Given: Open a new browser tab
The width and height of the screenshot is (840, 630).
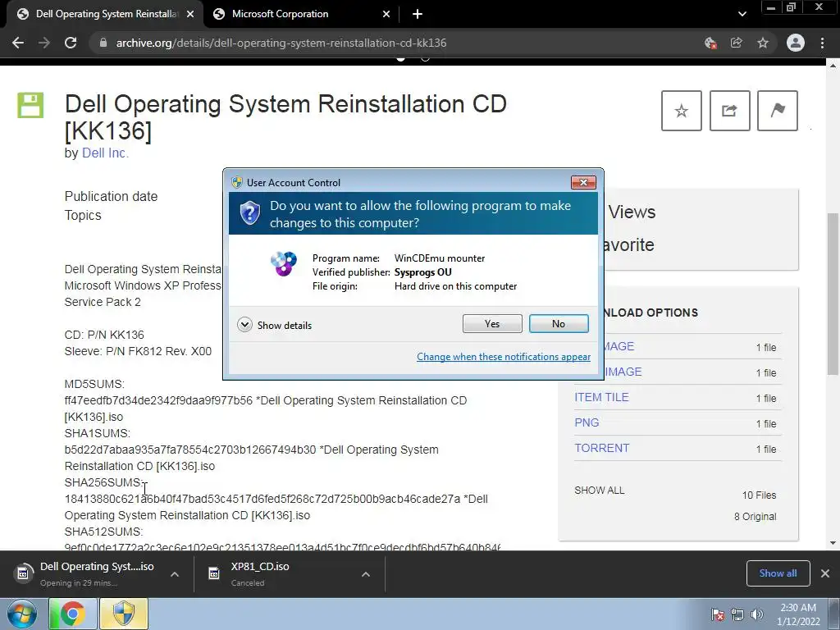Looking at the screenshot, I should point(418,15).
